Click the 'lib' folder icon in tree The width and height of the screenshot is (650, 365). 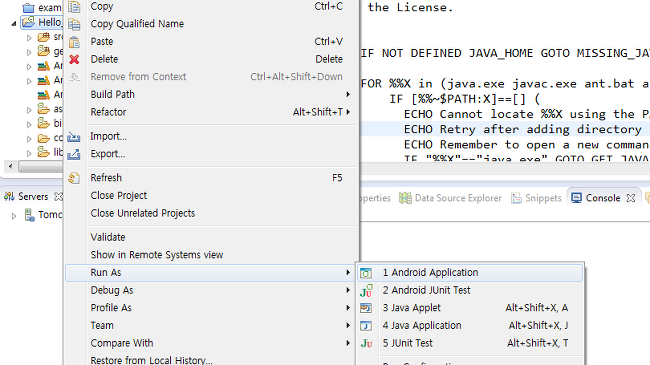pyautogui.click(x=44, y=152)
